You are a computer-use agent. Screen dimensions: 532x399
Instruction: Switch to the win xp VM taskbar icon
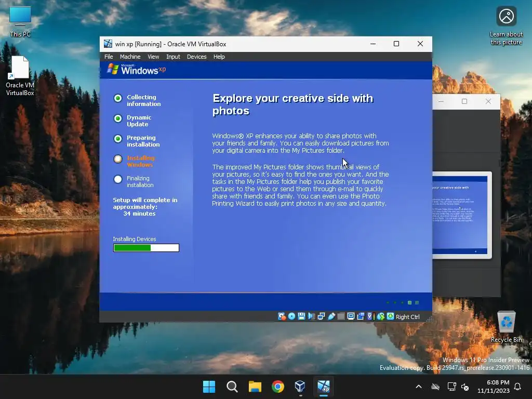[323, 387]
